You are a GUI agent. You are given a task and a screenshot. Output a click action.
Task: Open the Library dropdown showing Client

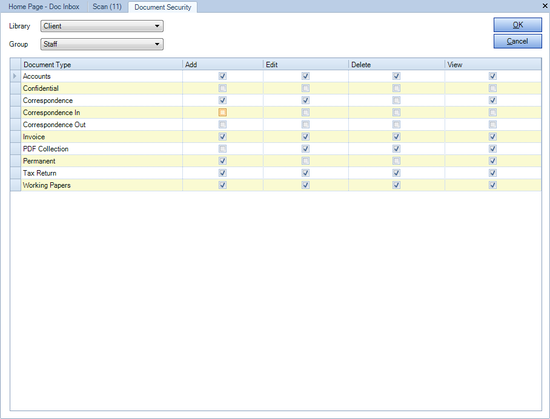click(102, 26)
